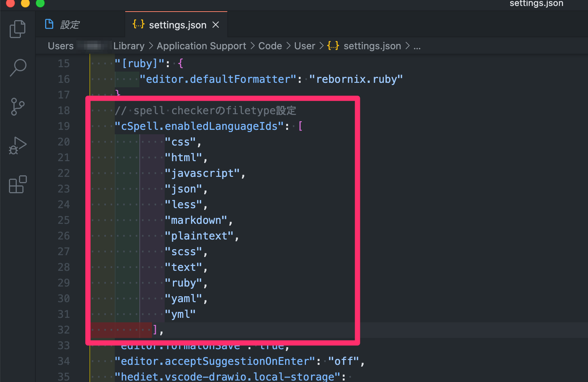Click Code breadcrumb segment
Screen dimensions: 588x382
(x=270, y=46)
